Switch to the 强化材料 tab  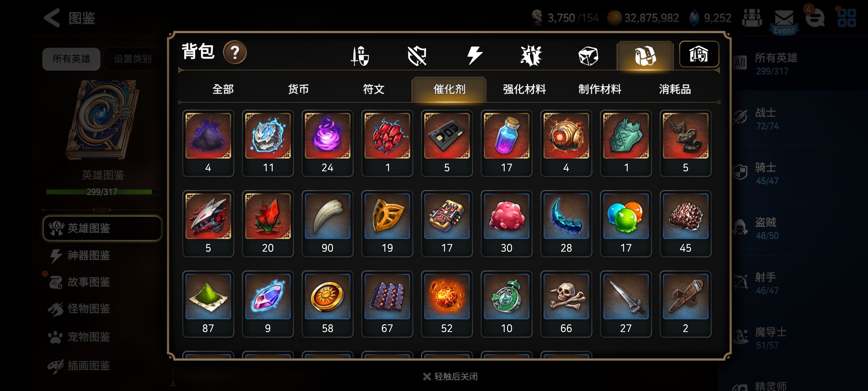coord(524,89)
